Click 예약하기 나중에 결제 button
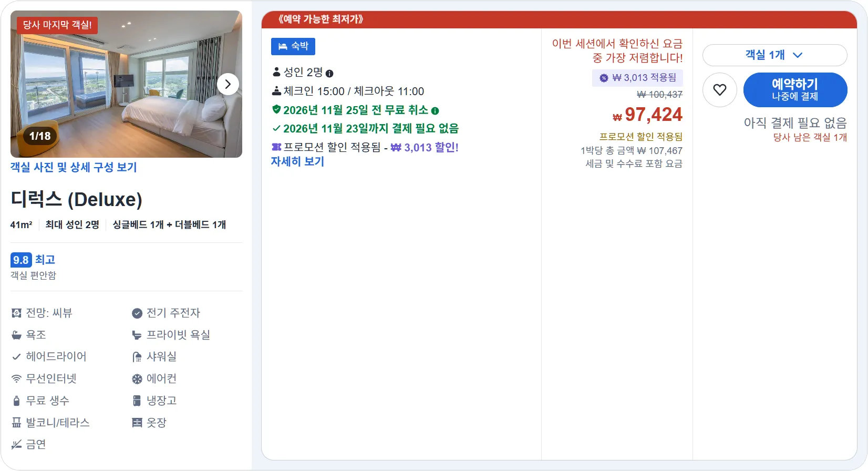The width and height of the screenshot is (868, 471). (x=795, y=90)
